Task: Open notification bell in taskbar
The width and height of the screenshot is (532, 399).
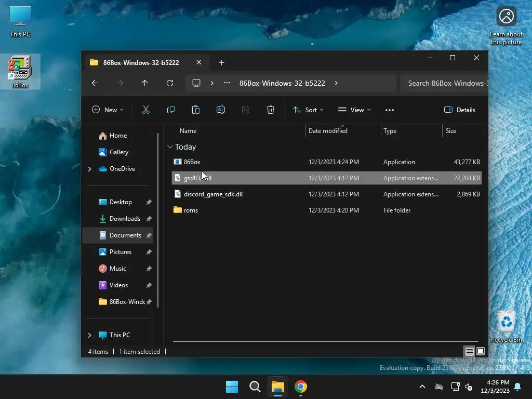Action: (518, 387)
